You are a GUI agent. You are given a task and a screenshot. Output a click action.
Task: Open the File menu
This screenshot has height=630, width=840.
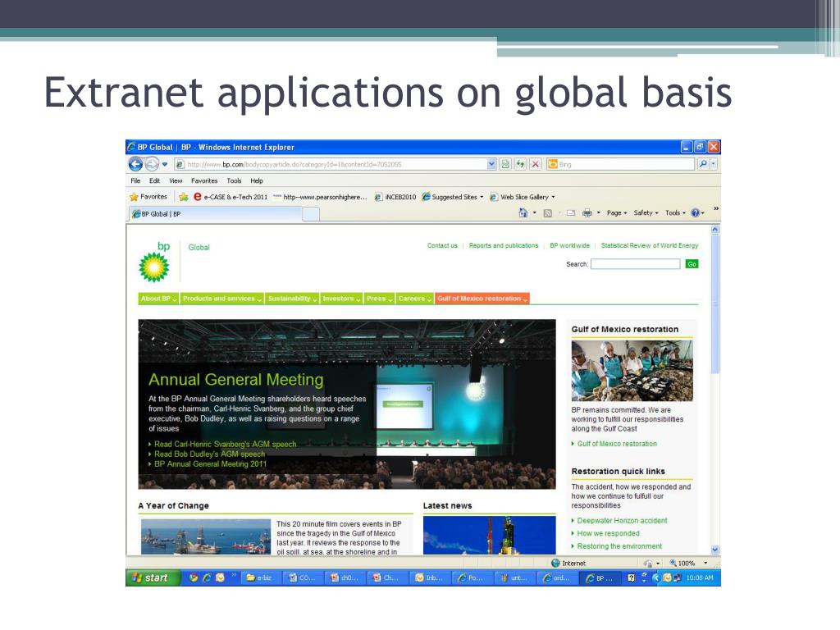click(135, 181)
